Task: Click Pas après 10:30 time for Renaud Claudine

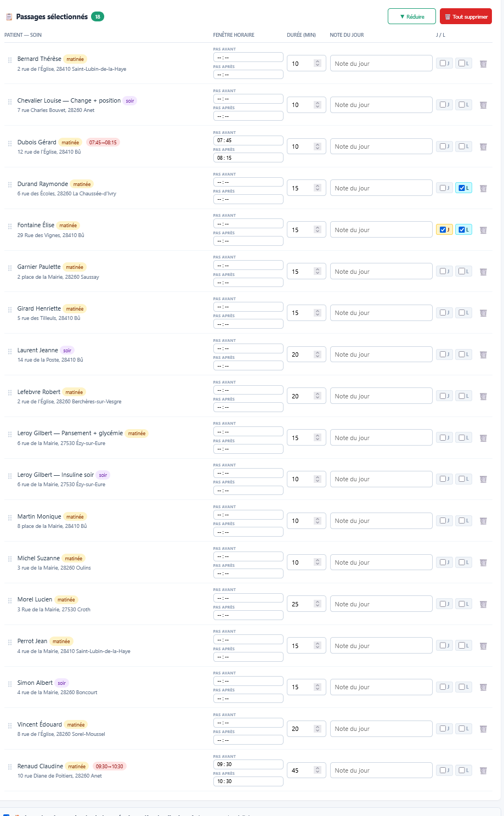Action: click(x=248, y=781)
